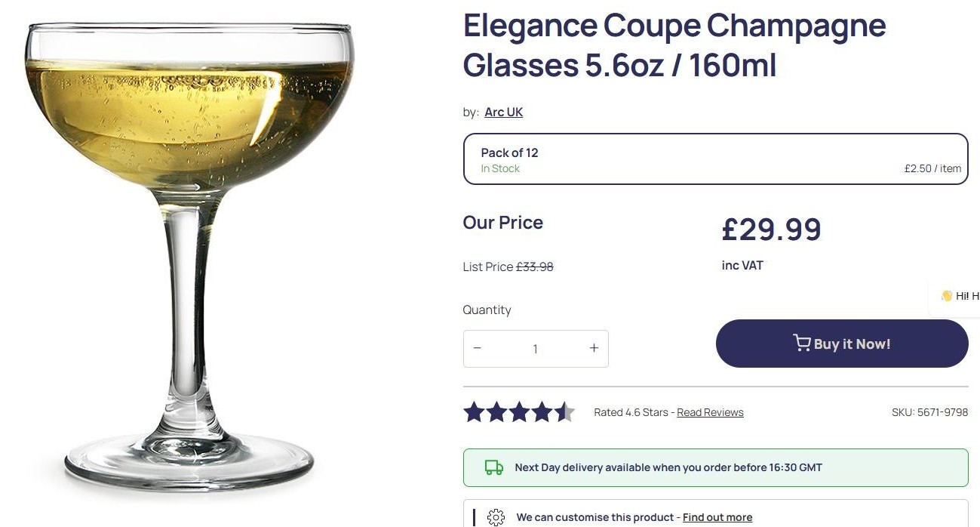This screenshot has width=980, height=527.
Task: Click the quantity number input field
Action: (536, 349)
